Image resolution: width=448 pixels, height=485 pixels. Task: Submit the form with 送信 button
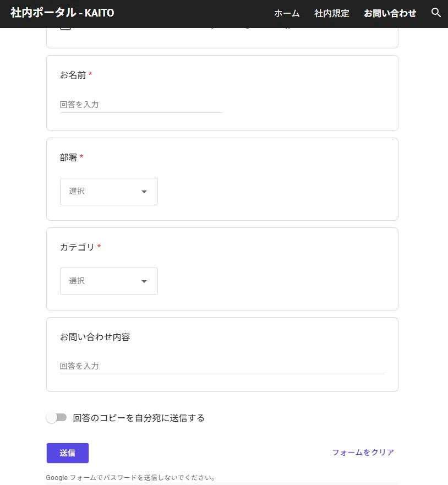tap(67, 453)
